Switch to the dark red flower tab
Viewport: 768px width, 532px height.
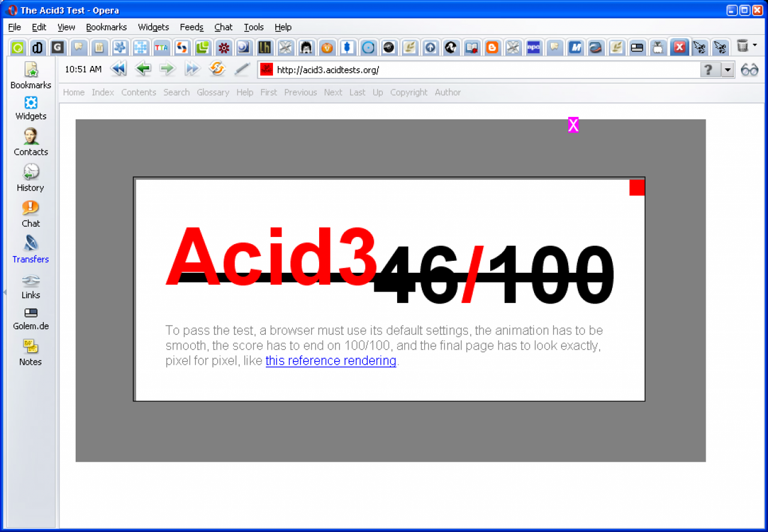click(223, 48)
